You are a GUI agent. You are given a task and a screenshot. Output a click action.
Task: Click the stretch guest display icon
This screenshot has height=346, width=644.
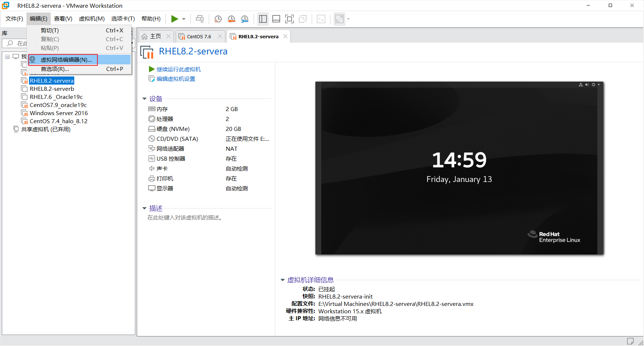coord(339,19)
